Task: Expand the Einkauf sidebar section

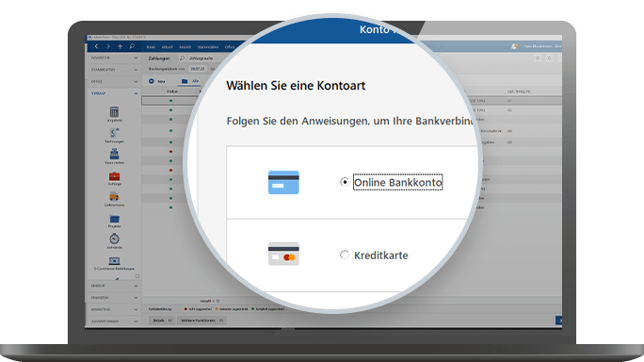Action: coord(114,286)
